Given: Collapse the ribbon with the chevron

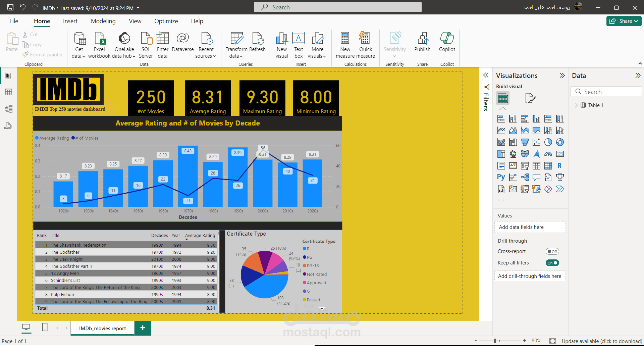Looking at the screenshot, I should click(x=640, y=63).
